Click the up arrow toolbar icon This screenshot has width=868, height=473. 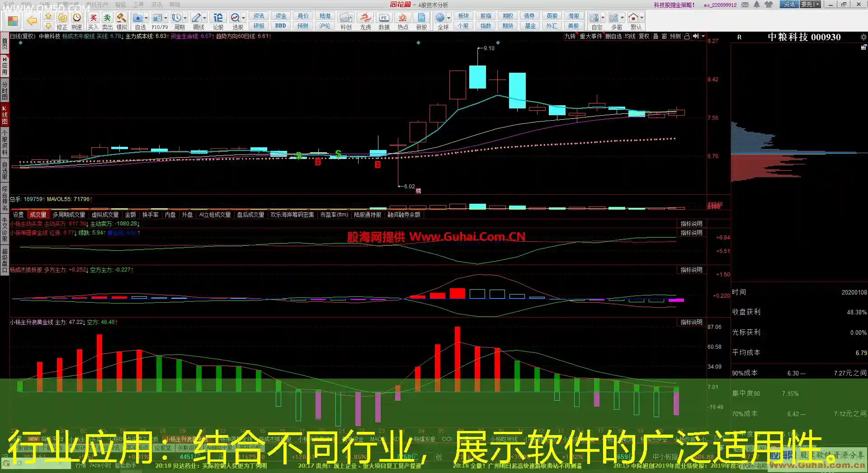48,16
